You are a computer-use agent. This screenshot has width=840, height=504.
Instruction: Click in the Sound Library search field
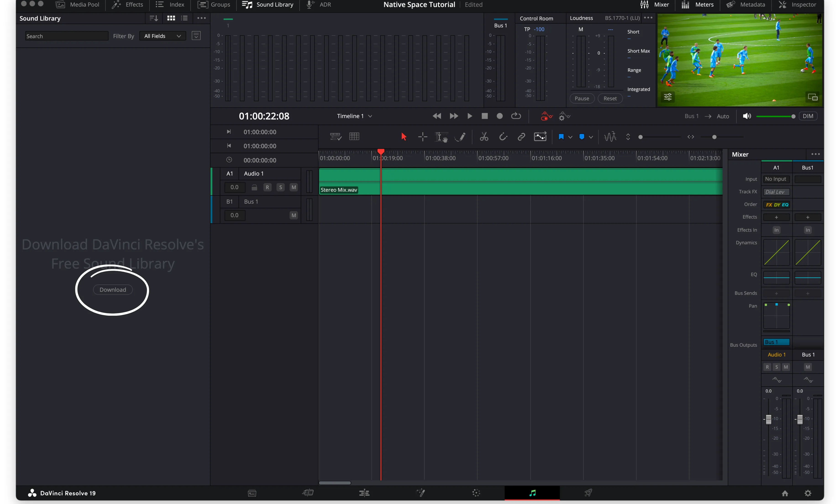coord(67,36)
